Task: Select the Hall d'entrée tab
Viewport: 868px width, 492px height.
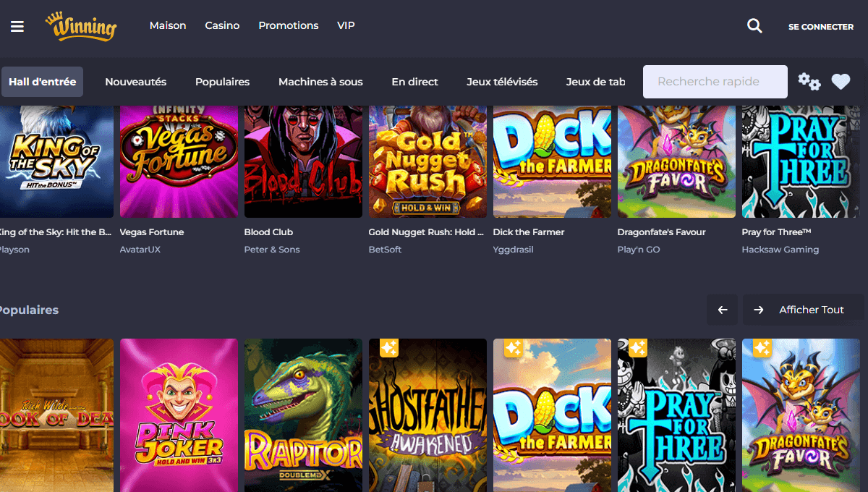Action: (42, 82)
